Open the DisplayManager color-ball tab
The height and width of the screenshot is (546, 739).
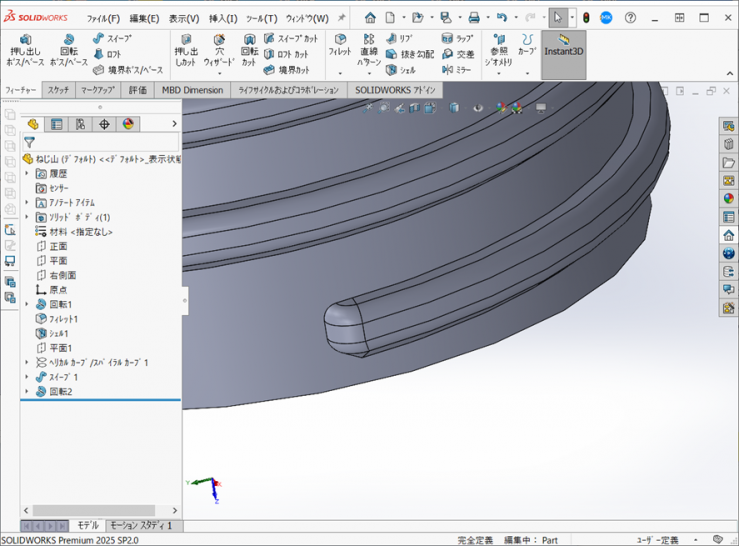(x=128, y=124)
